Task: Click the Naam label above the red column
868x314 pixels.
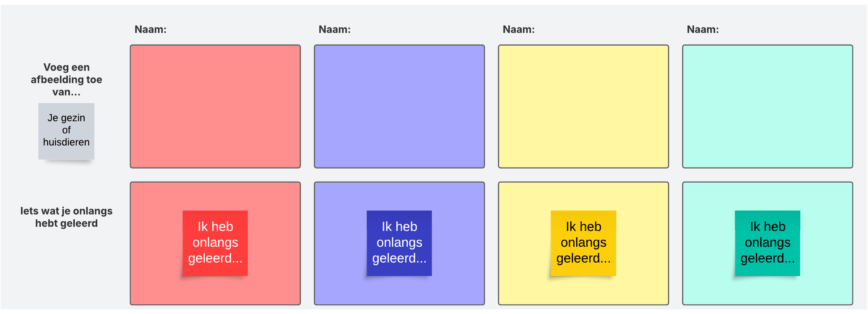Action: tap(150, 29)
